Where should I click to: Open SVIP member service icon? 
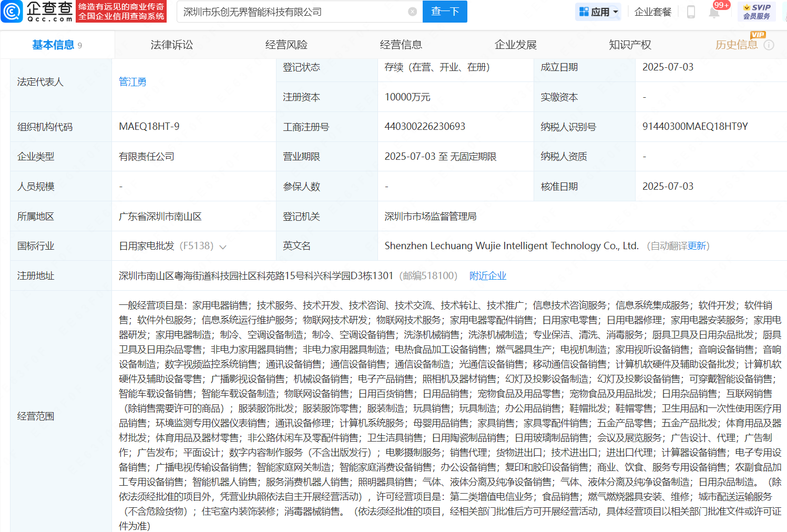pos(757,12)
